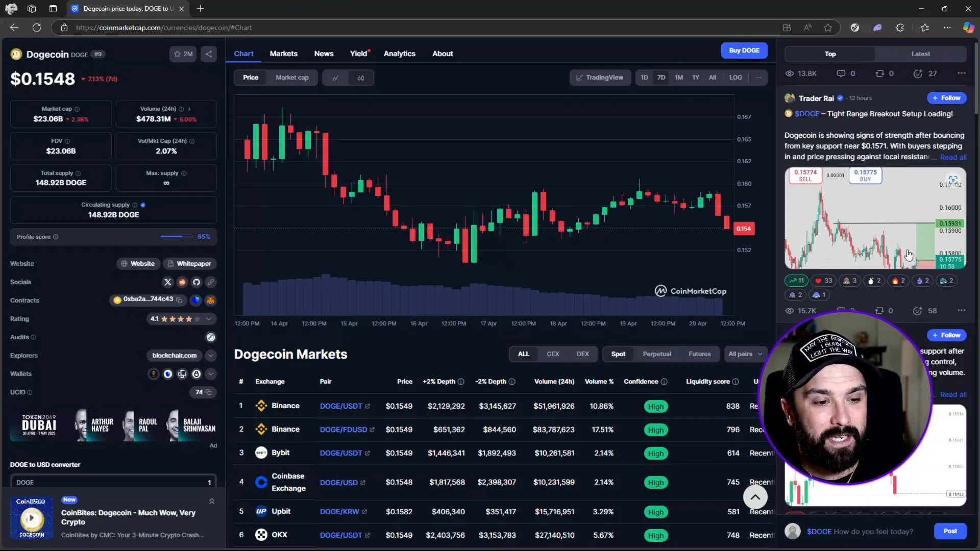Click the blue shield icon in Contracts
The height and width of the screenshot is (551, 980).
pos(196,300)
